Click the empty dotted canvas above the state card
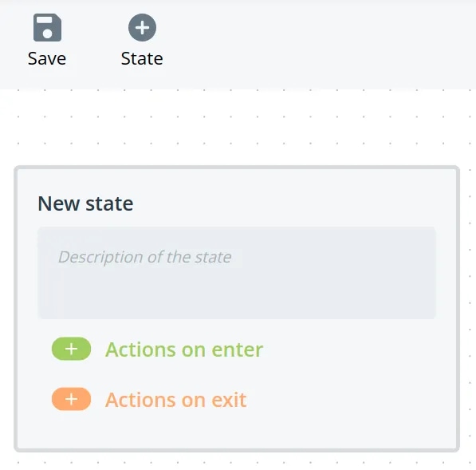This screenshot has width=476, height=470. coord(237,129)
